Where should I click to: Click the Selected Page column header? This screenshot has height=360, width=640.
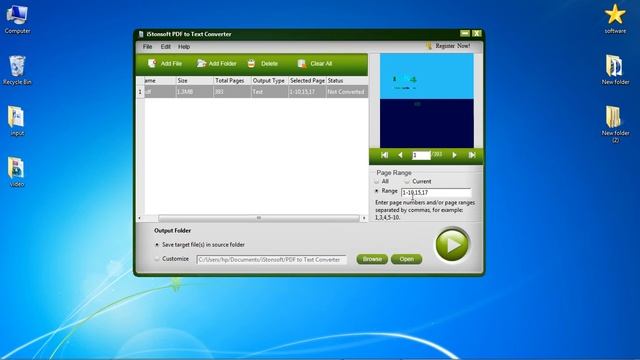[x=307, y=81]
